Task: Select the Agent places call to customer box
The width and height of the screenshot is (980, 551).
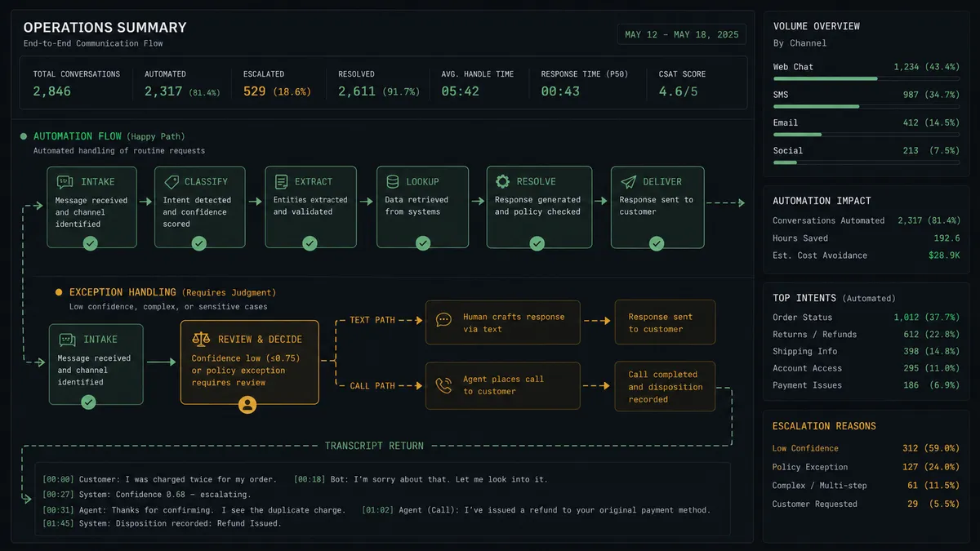Action: pyautogui.click(x=503, y=385)
